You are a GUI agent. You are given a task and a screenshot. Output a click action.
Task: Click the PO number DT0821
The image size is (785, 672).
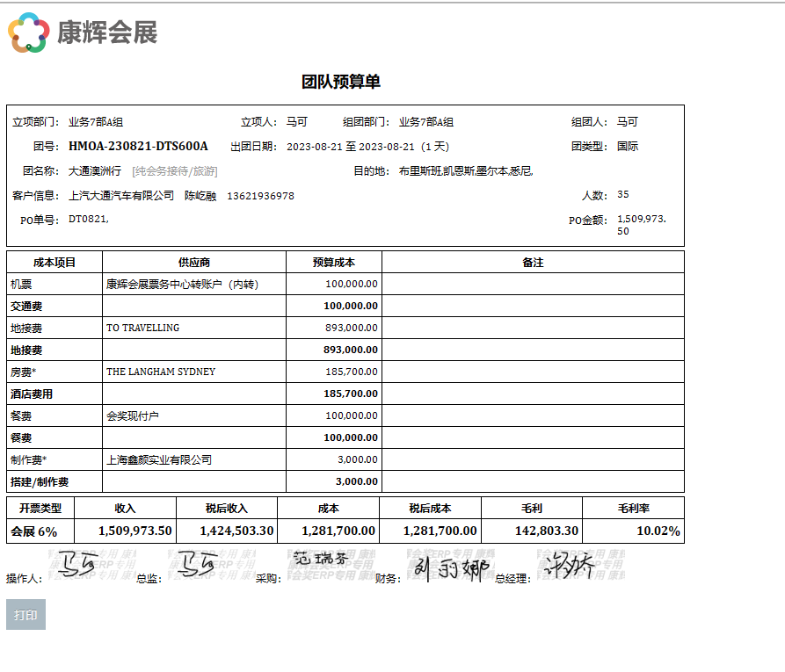click(89, 220)
